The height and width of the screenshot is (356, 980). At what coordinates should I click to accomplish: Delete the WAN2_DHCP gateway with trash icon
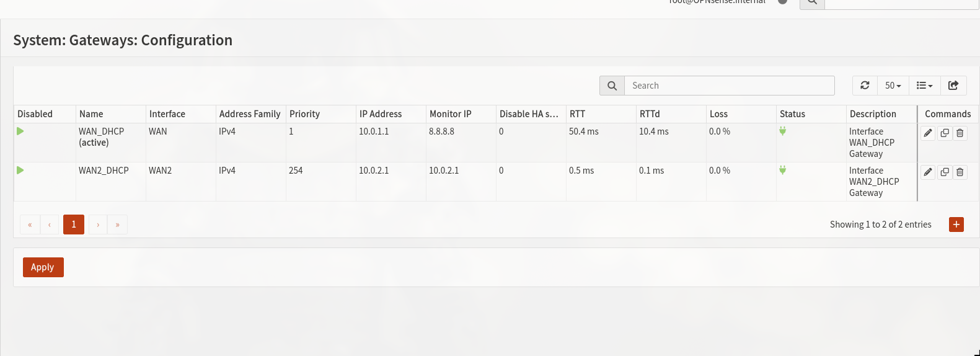click(960, 172)
